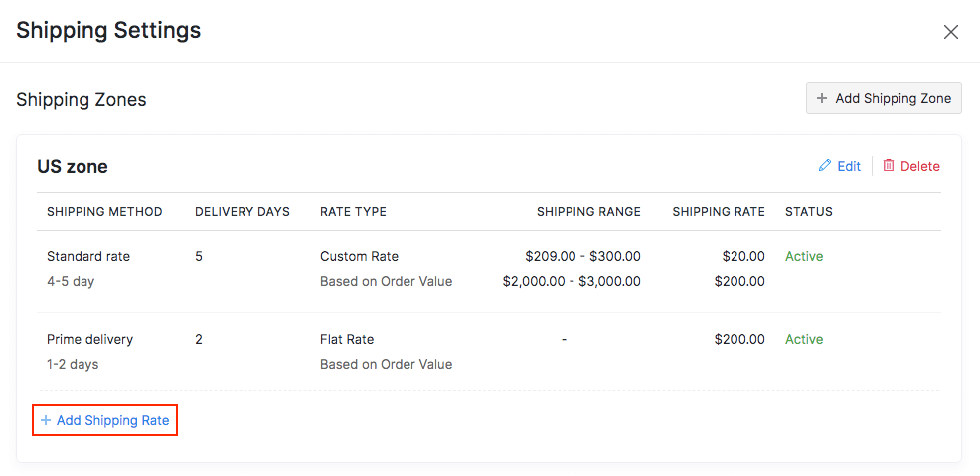The height and width of the screenshot is (476, 980).
Task: Close the Shipping Settings dialog
Action: 950,32
